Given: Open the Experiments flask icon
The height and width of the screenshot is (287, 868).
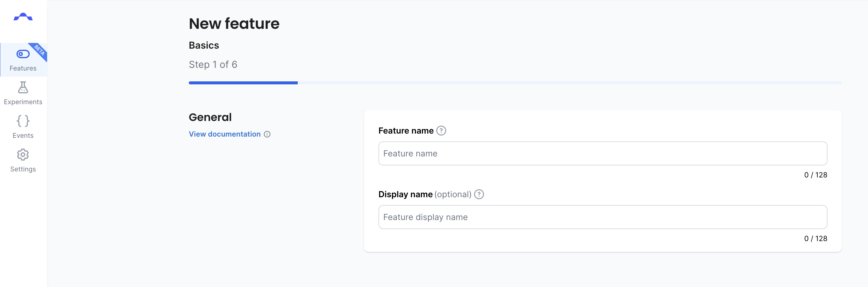Looking at the screenshot, I should 23,87.
